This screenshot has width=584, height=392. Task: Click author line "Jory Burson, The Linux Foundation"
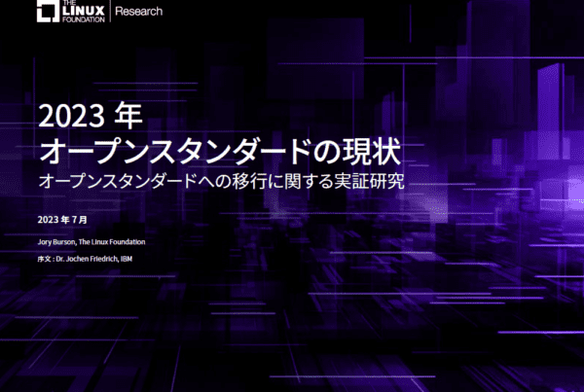(x=91, y=242)
